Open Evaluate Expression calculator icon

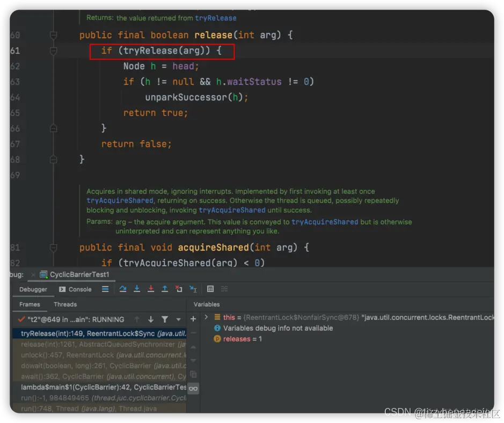click(210, 289)
